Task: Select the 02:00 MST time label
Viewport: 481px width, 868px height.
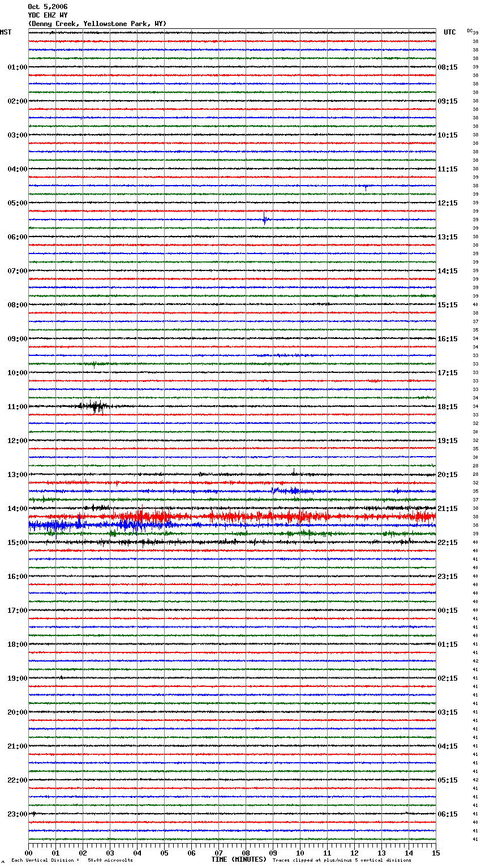Action: pyautogui.click(x=18, y=101)
